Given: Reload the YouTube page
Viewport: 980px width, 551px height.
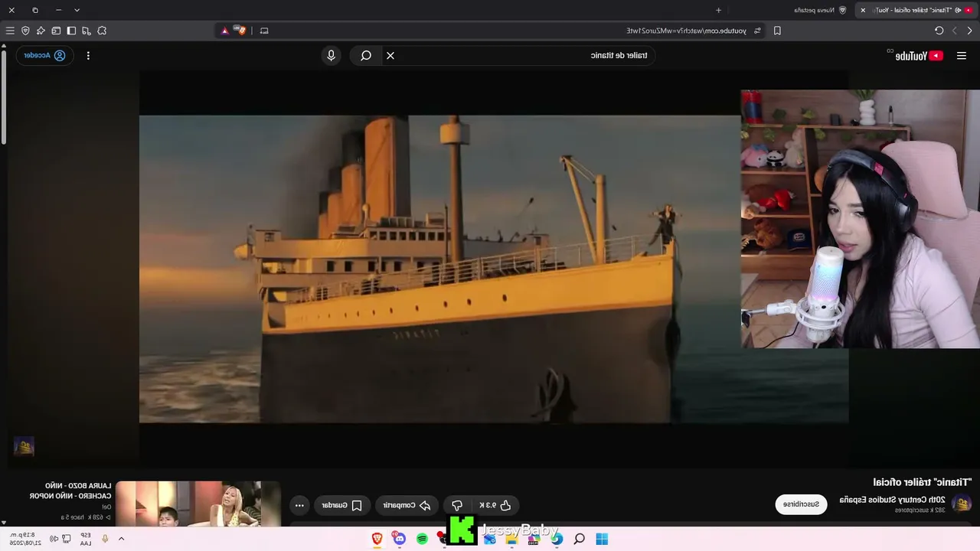Looking at the screenshot, I should click(x=939, y=31).
